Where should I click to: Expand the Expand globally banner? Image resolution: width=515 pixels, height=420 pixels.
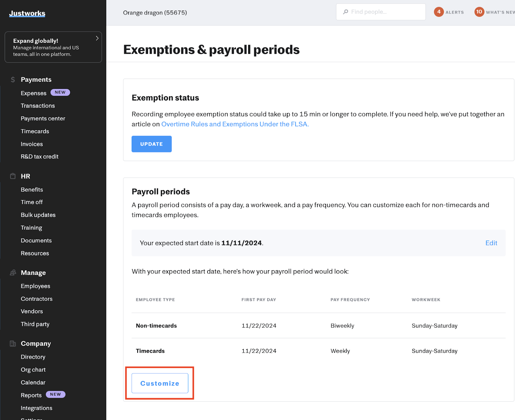[97, 38]
